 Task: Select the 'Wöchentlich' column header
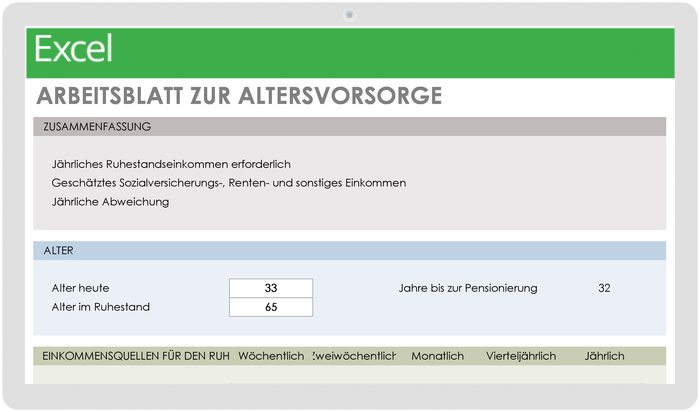(271, 356)
